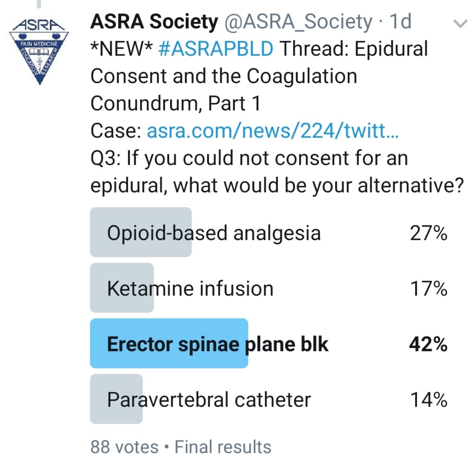Image resolution: width=476 pixels, height=466 pixels.
Task: Select the Paravertebral catheter poll option
Action: coord(209,400)
